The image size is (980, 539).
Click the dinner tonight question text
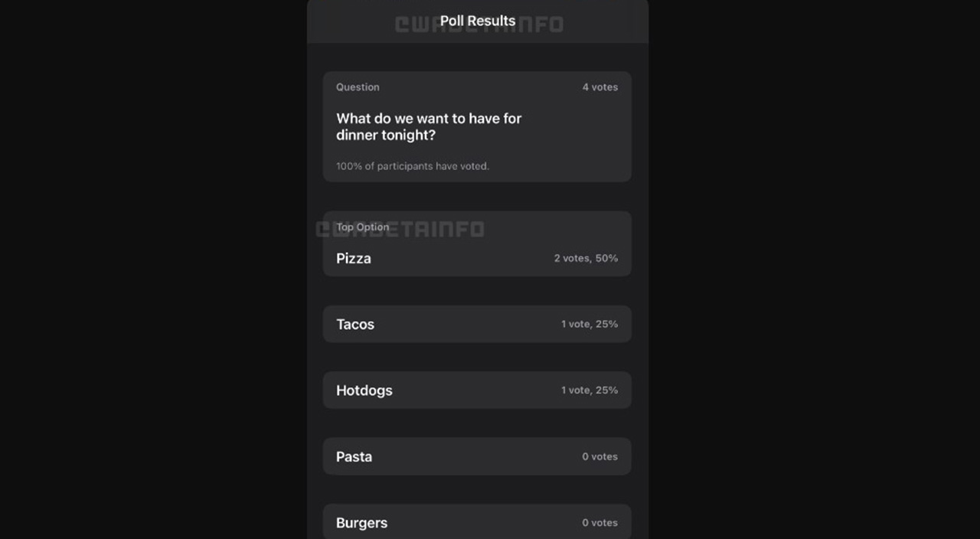tap(429, 127)
